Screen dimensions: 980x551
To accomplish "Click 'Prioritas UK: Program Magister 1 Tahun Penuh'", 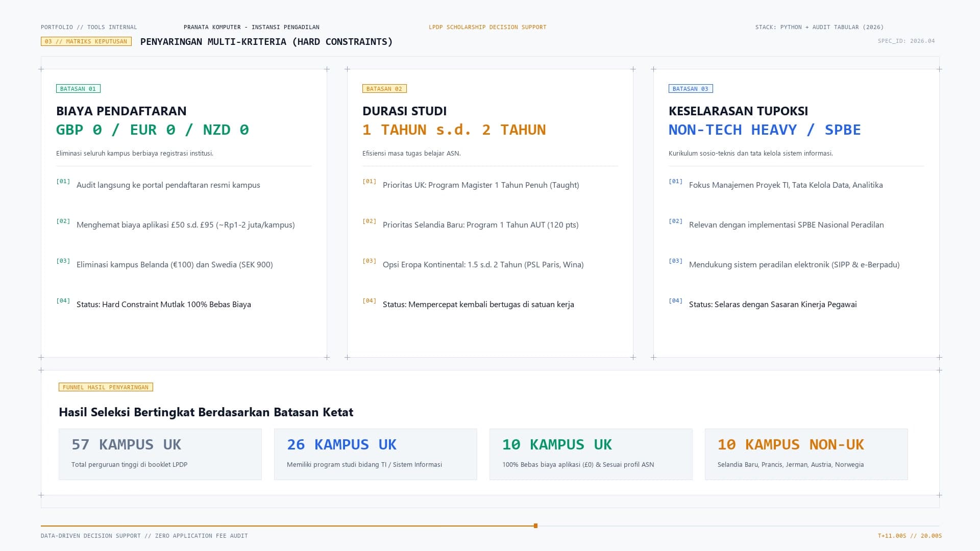I will [481, 185].
